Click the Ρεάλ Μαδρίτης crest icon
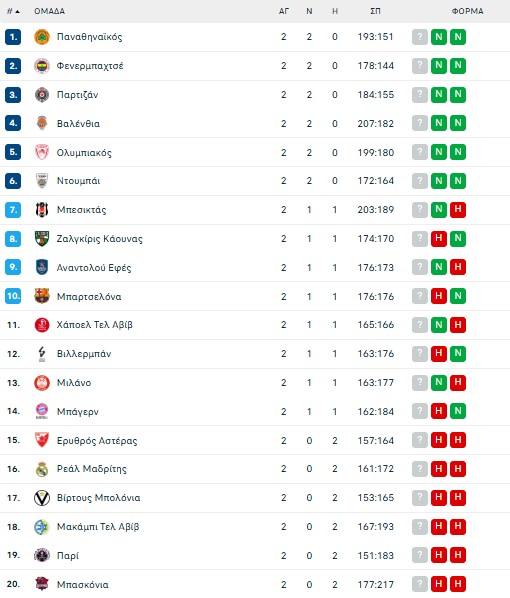This screenshot has width=510, height=598. tap(42, 469)
